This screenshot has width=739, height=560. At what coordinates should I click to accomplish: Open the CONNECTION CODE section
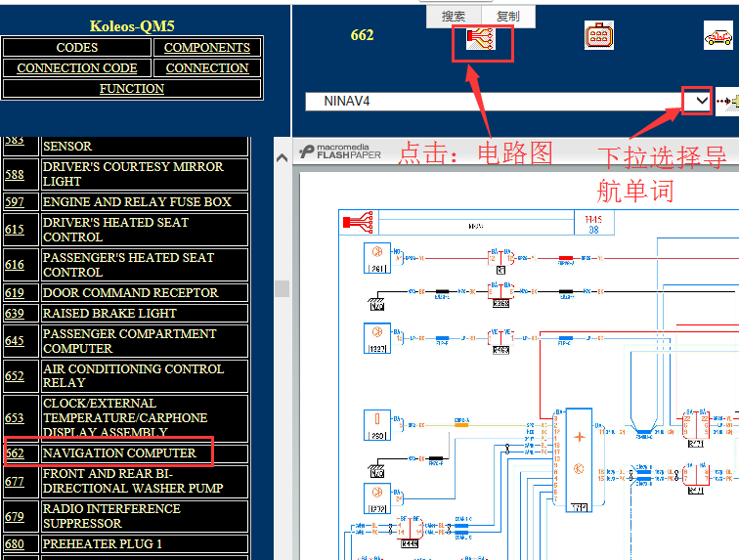click(77, 67)
